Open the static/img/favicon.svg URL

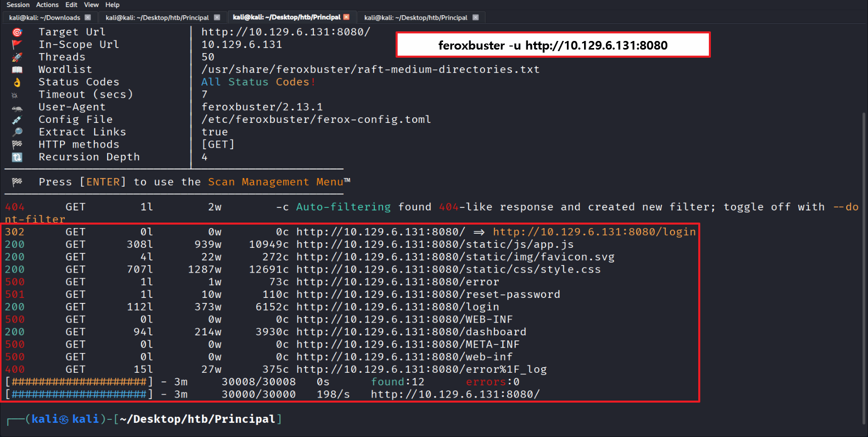455,257
